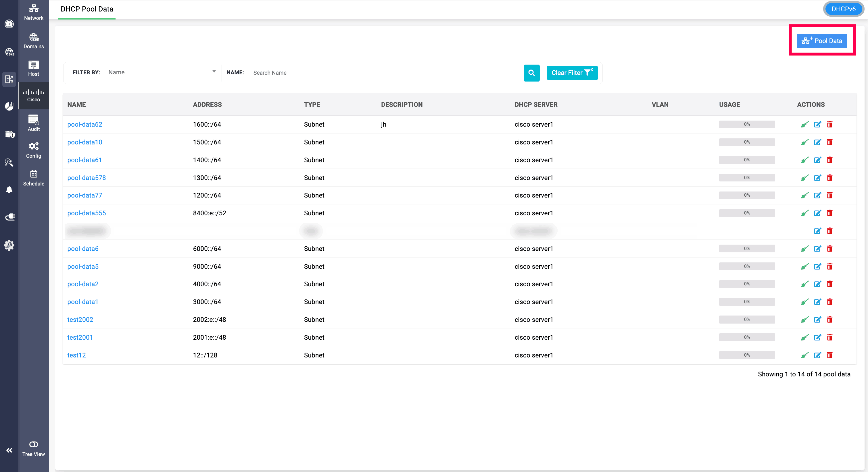Open the Audit sidebar section
The image size is (868, 472).
pyautogui.click(x=33, y=123)
